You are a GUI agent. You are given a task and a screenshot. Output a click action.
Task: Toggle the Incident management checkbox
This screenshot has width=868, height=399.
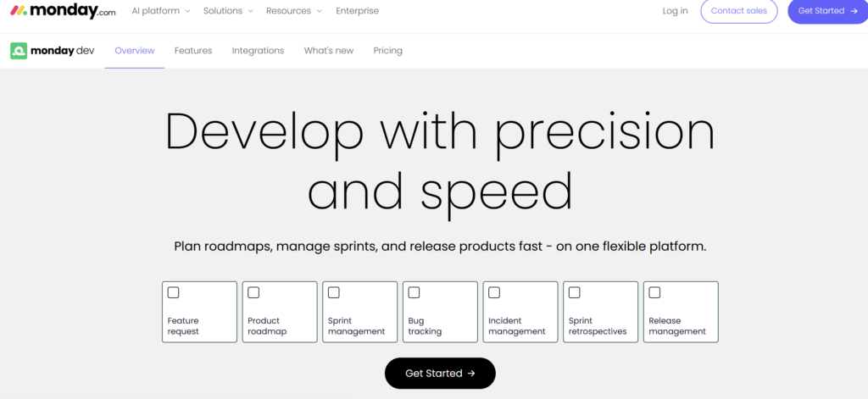click(494, 293)
